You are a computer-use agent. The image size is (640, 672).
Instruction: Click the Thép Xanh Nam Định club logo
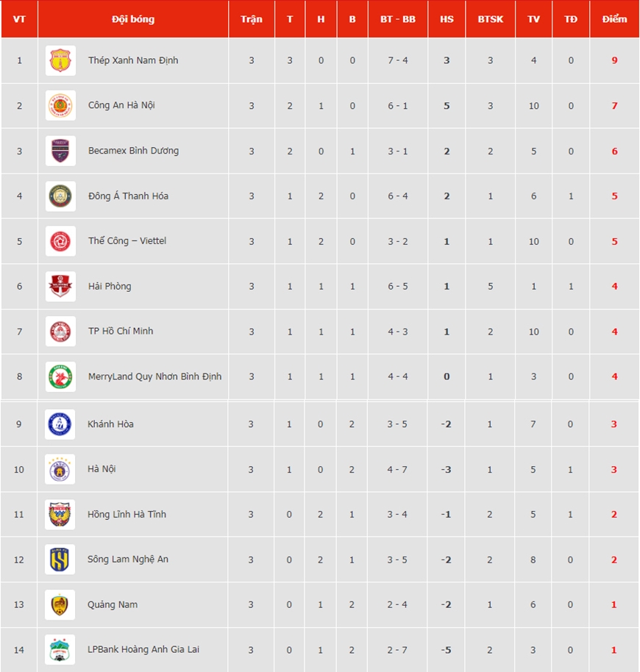[x=60, y=60]
